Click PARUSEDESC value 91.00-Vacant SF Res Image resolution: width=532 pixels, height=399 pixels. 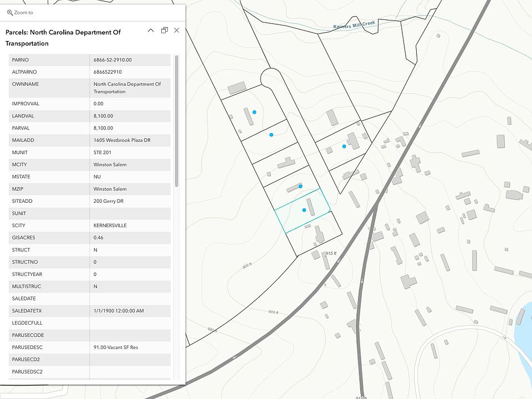116,347
